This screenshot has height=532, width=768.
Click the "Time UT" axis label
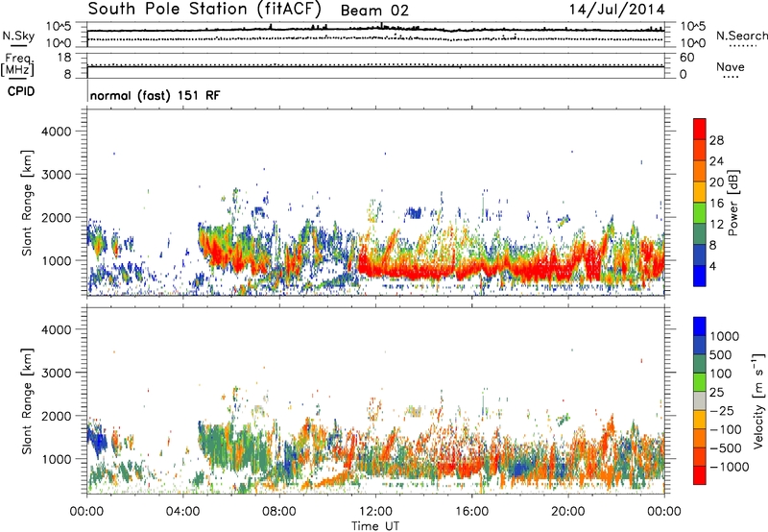coord(375,526)
